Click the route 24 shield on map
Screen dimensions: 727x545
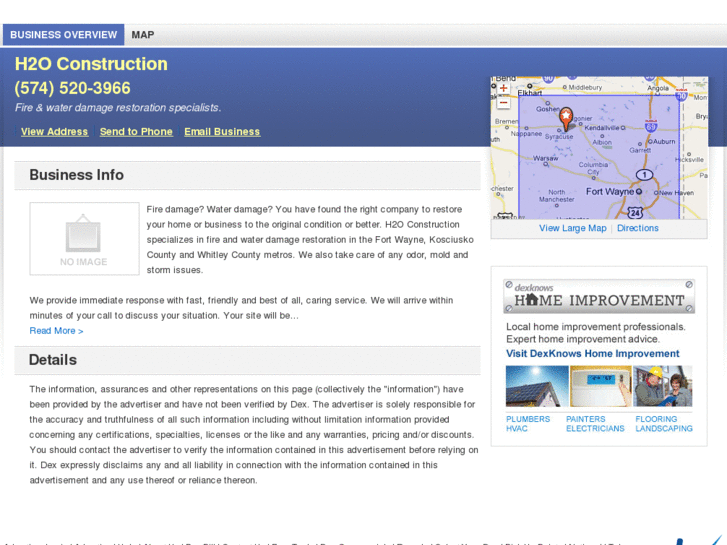635,212
